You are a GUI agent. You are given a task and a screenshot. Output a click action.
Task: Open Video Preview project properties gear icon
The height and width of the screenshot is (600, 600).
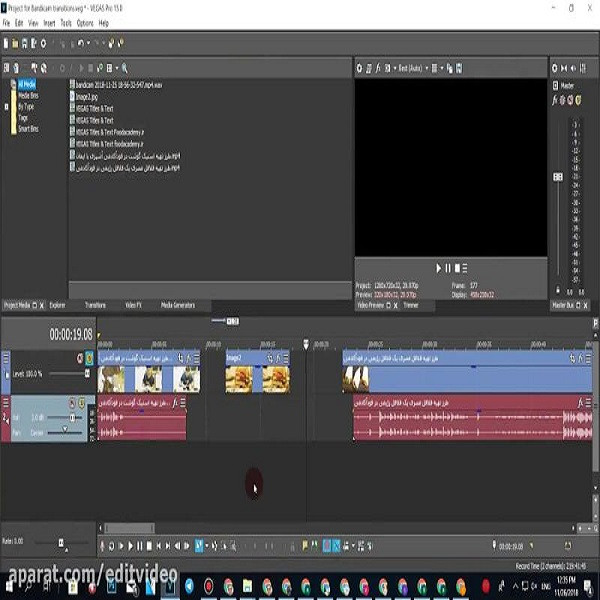(x=359, y=68)
